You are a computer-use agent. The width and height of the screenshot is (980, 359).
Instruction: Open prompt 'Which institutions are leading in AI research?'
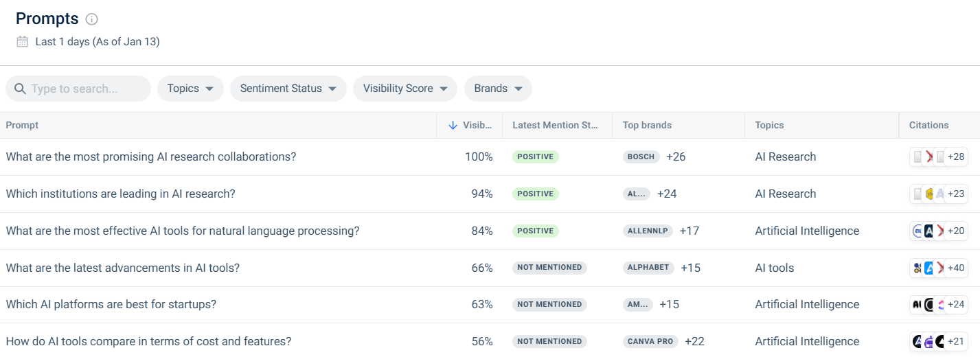pos(120,194)
